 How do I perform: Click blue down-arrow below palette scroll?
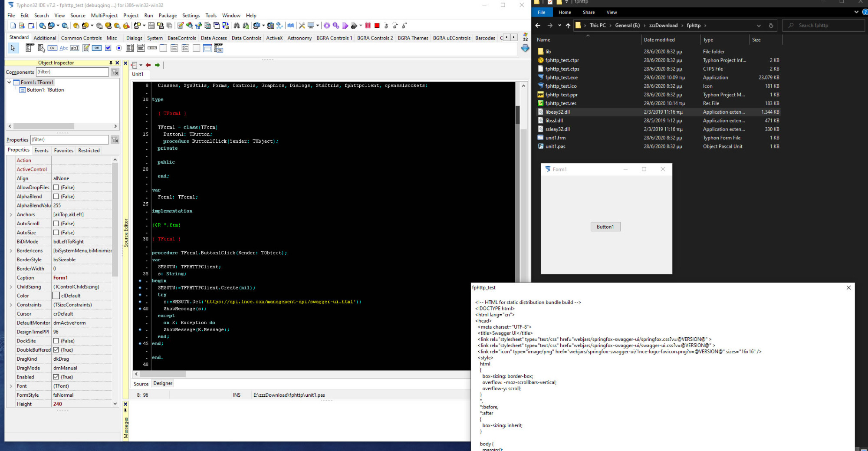[525, 48]
